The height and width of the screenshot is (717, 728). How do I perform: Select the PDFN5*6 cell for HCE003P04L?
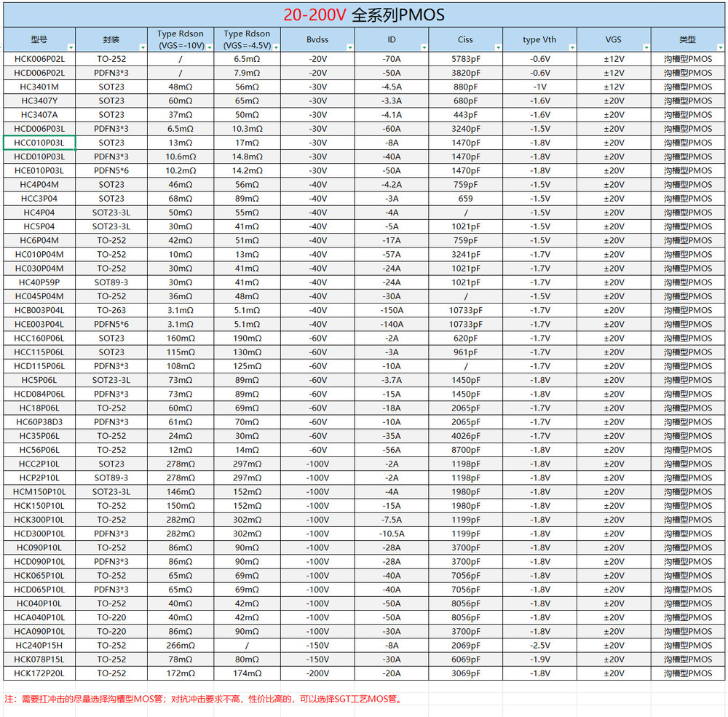tap(111, 324)
